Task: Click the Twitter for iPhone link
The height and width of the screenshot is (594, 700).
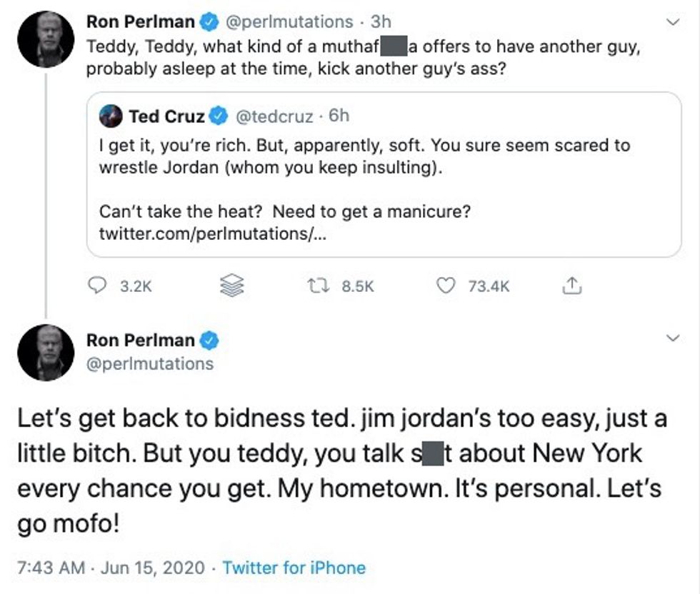Action: coord(294,568)
